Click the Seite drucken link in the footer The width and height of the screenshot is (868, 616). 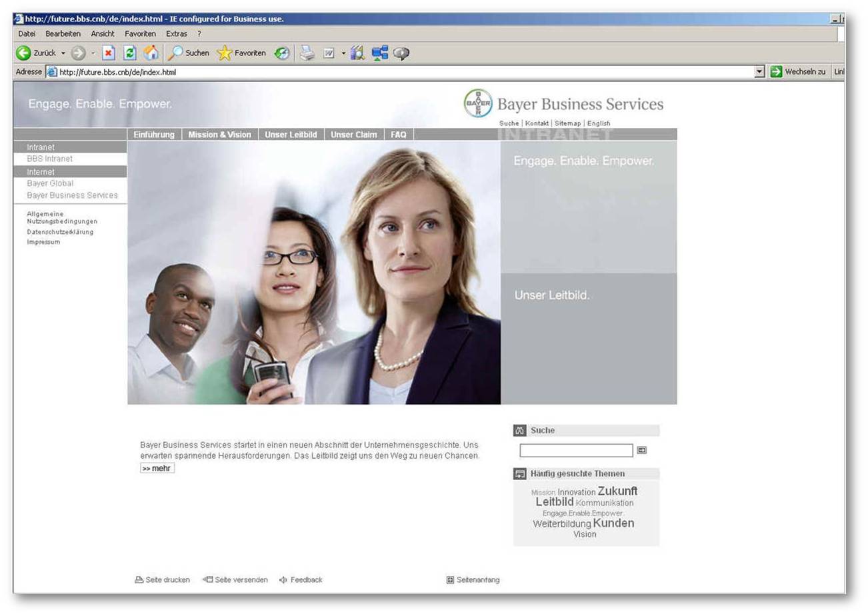162,580
